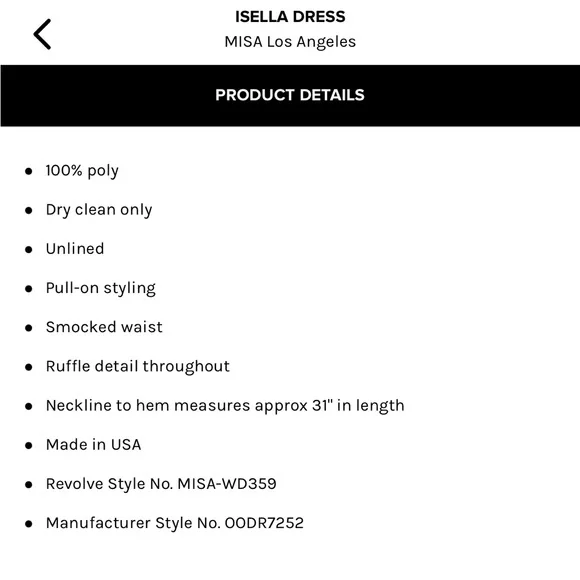Go back using the left chevron arrow

click(43, 34)
